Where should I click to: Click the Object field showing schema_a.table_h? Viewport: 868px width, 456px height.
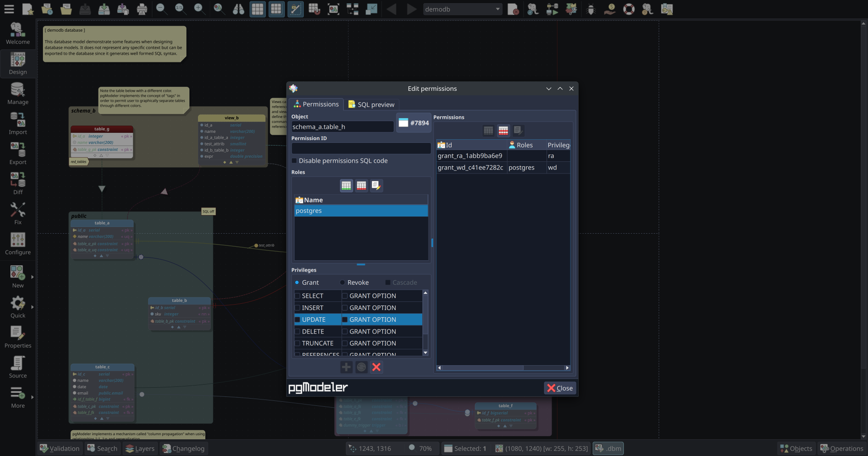coord(342,127)
